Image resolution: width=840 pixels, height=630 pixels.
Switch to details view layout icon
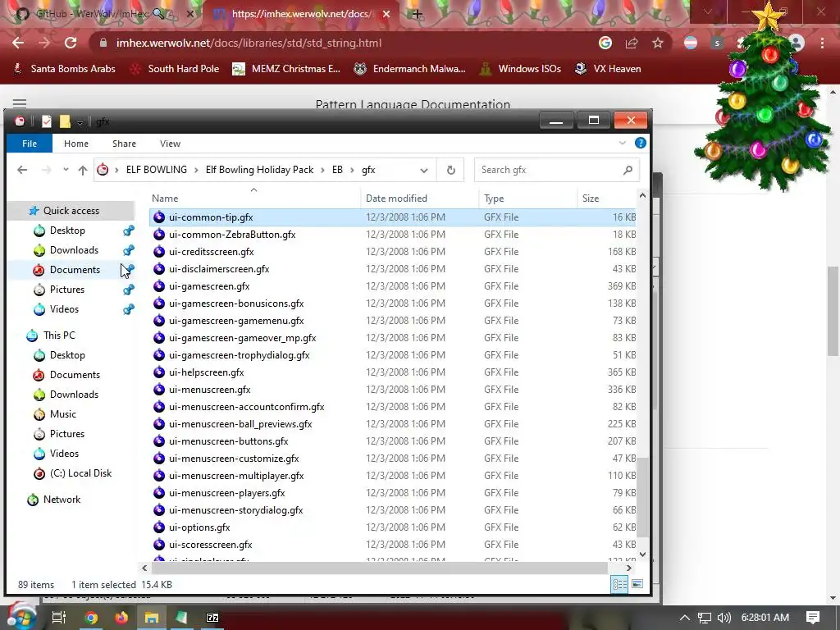coord(620,584)
